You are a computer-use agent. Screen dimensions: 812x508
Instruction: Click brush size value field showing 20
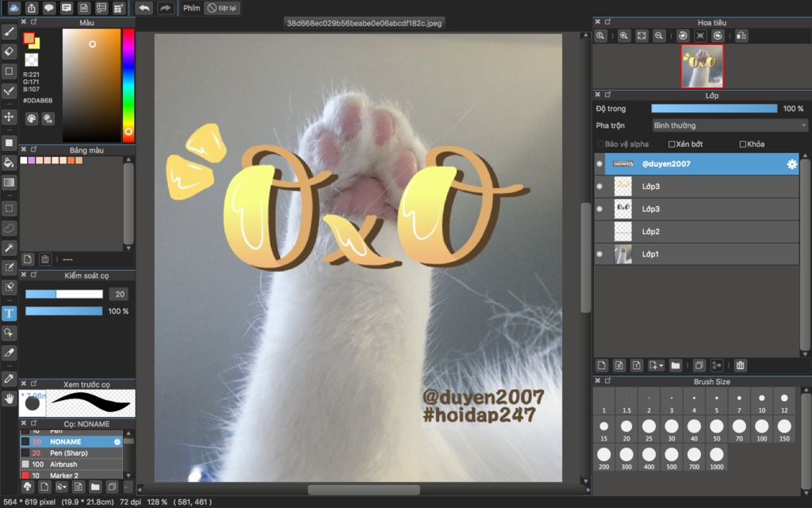click(119, 294)
